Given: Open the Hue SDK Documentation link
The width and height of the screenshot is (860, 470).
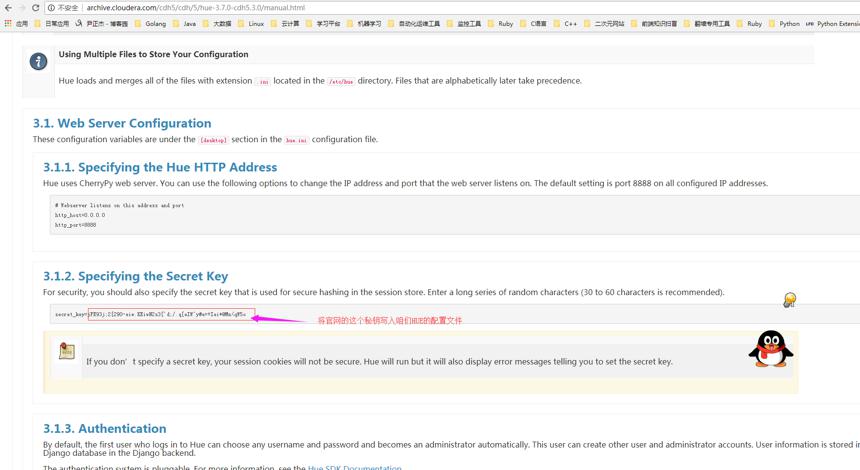Looking at the screenshot, I should (354, 467).
